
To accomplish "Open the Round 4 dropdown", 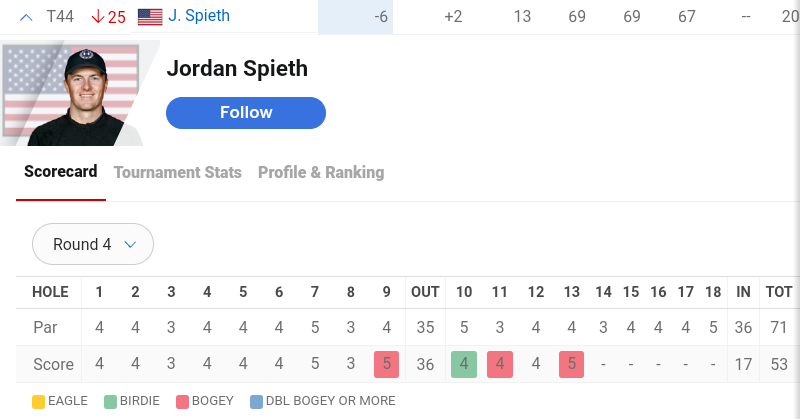I will pyautogui.click(x=93, y=244).
